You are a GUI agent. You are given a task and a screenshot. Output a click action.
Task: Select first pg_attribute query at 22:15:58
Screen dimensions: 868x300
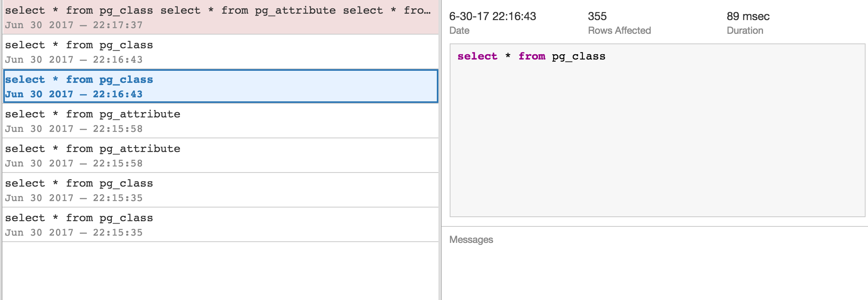click(220, 121)
